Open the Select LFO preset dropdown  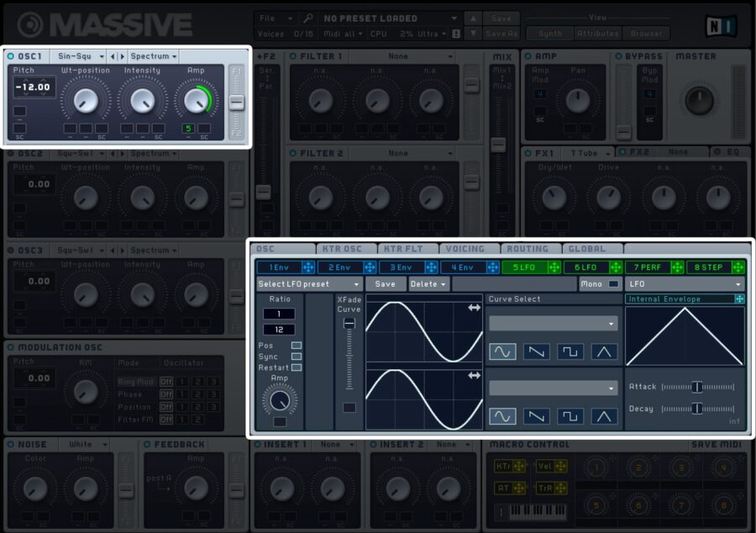pos(308,283)
